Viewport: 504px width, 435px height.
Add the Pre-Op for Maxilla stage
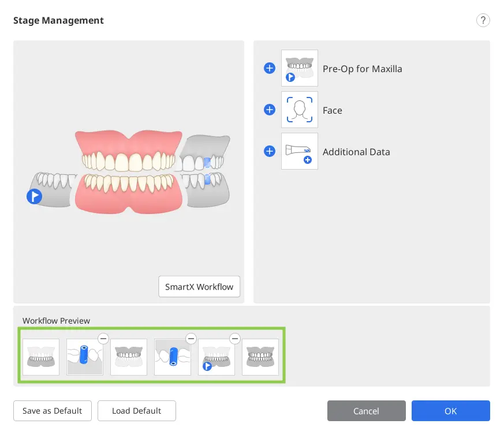tap(270, 68)
